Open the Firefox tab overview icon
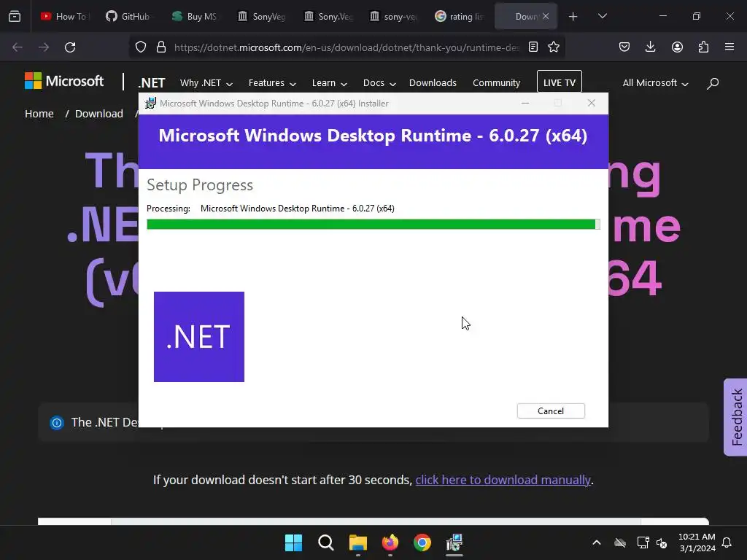The width and height of the screenshot is (747, 560). pyautogui.click(x=15, y=17)
